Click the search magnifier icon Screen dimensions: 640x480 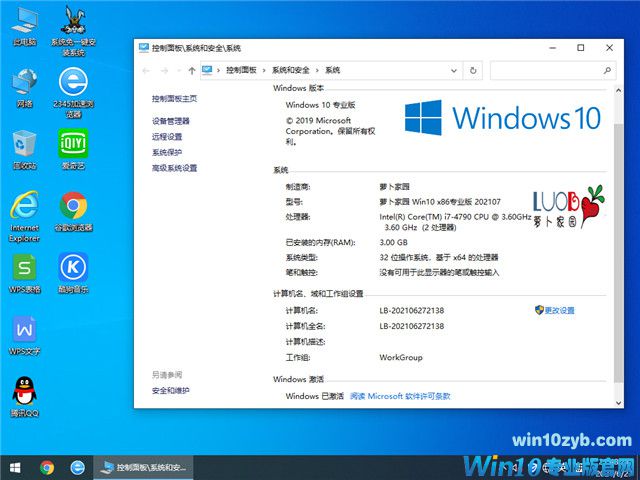click(x=607, y=70)
